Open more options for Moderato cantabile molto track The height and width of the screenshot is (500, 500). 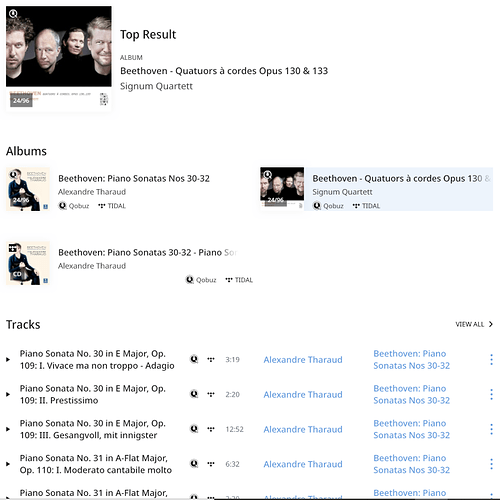coord(491,464)
